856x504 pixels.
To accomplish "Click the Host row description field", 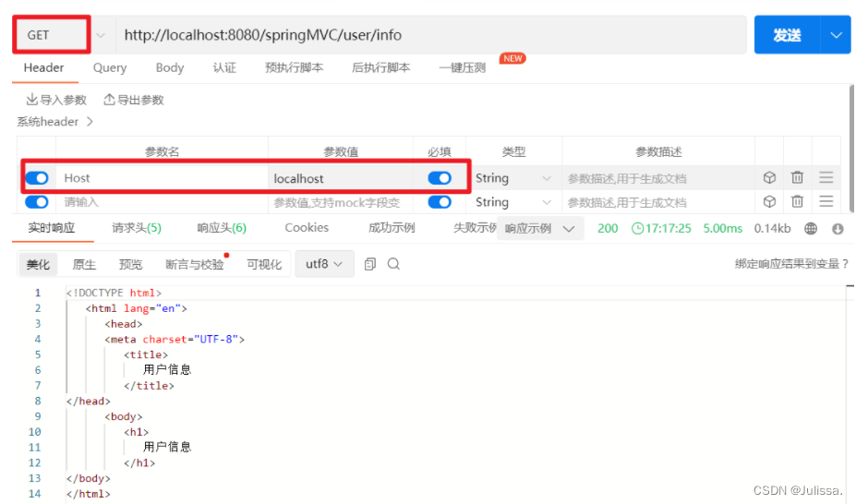I will (x=657, y=178).
